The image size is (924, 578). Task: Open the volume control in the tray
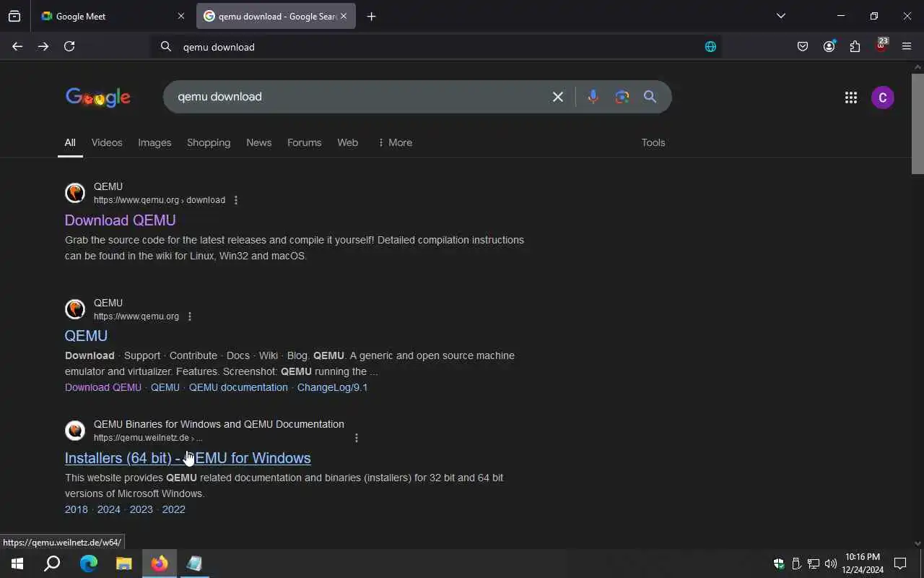[831, 564]
